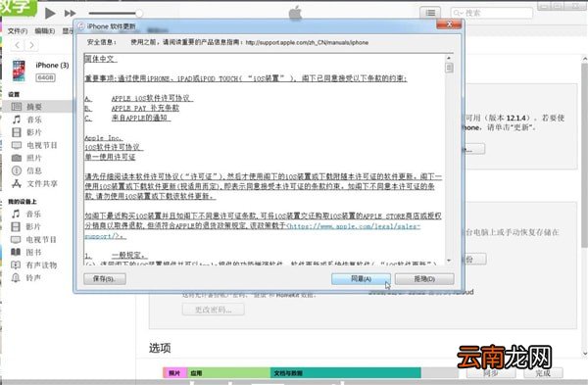Click the 同步 sync button
Image resolution: width=588 pixels, height=385 pixels.
click(x=492, y=373)
